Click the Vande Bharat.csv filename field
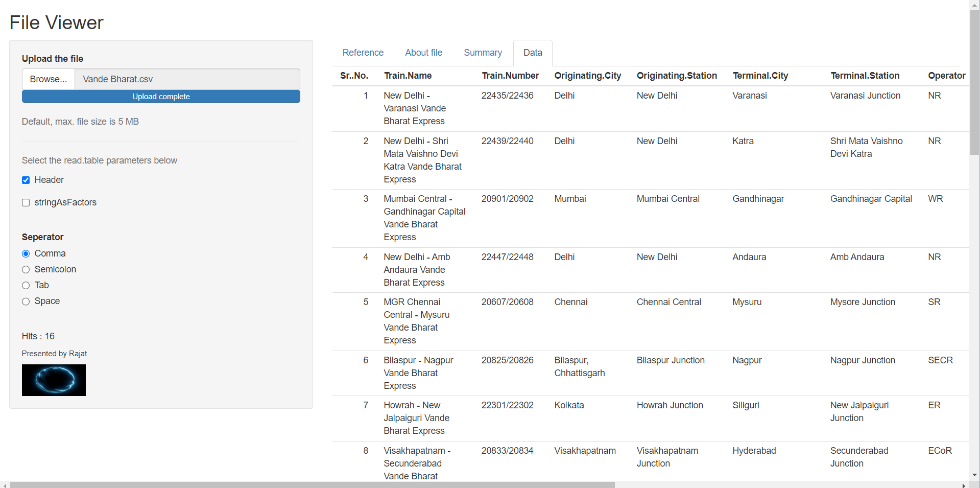 pos(187,79)
